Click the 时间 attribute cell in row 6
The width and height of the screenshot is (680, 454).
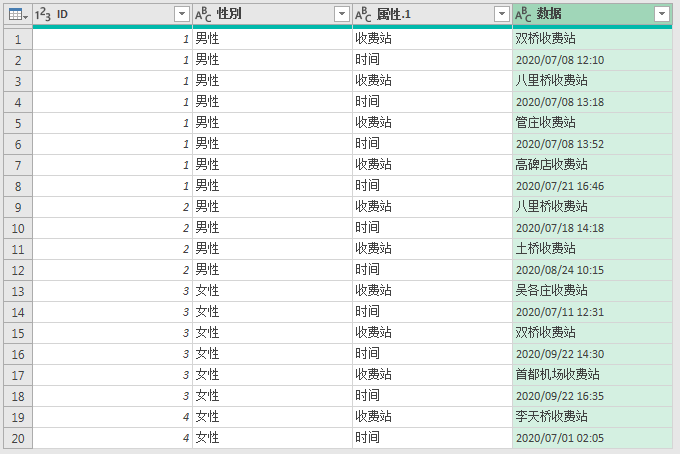point(432,144)
